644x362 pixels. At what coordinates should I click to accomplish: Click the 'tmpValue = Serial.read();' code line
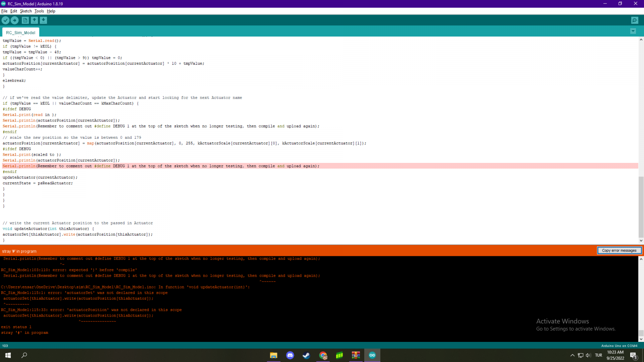[x=32, y=41]
